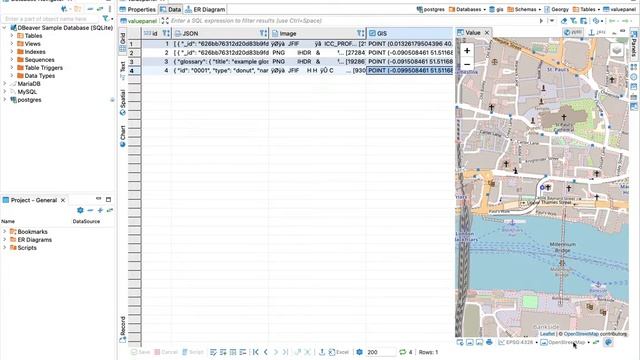Click the object name search field in the navigator
The width and height of the screenshot is (640, 360).
click(x=50, y=19)
